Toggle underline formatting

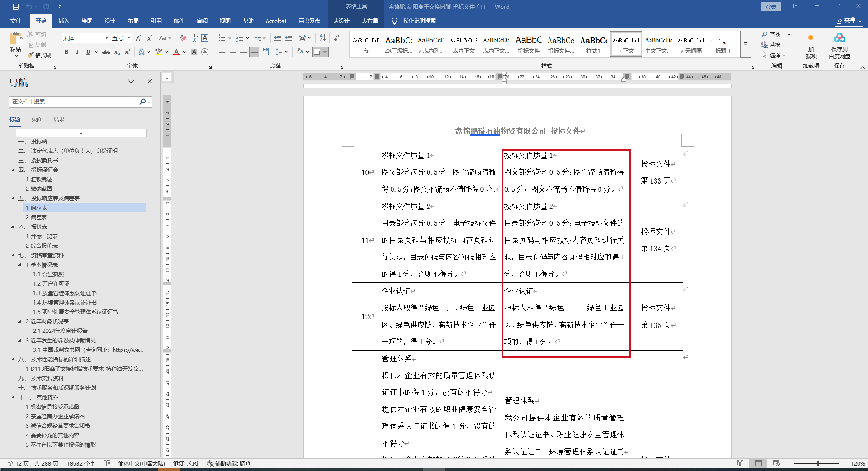pos(88,52)
